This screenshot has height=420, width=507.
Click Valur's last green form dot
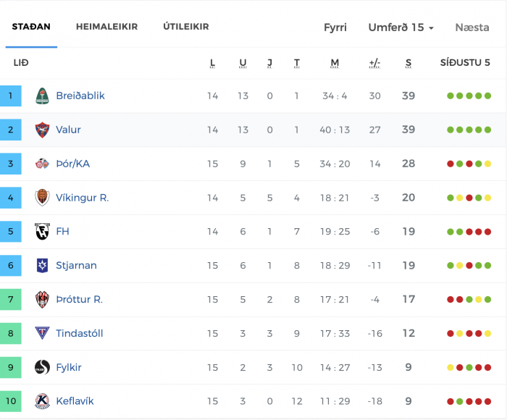click(488, 130)
